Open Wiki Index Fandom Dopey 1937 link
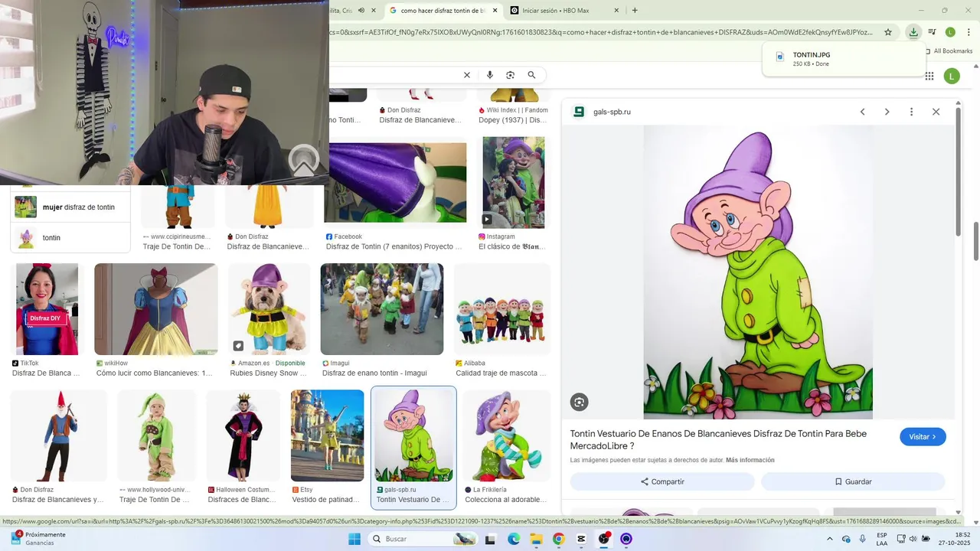This screenshot has width=980, height=551. tap(514, 115)
